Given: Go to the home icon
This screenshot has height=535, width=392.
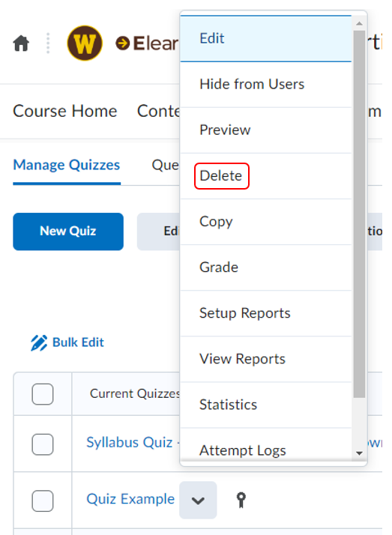Looking at the screenshot, I should (21, 43).
